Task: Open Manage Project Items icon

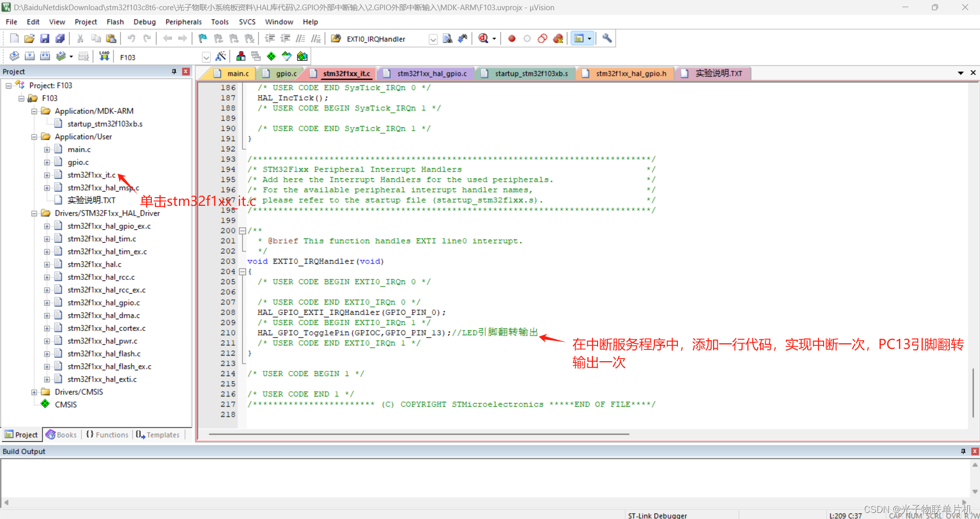Action: pos(241,56)
